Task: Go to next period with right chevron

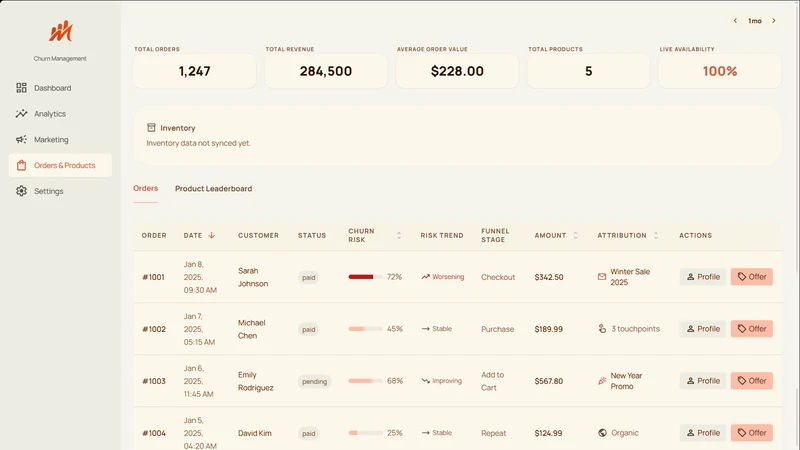Action: click(774, 21)
